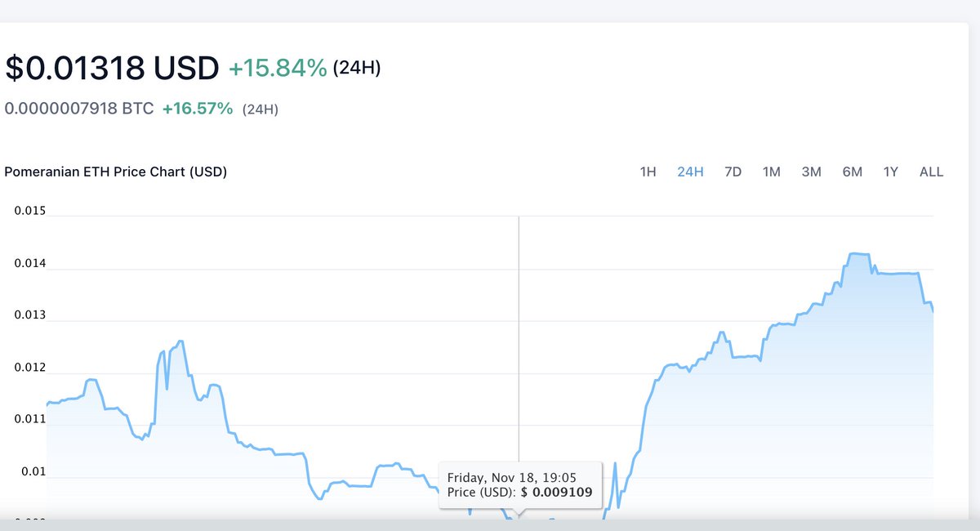The image size is (980, 531).
Task: Switch to the 24H chart view
Action: 689,172
